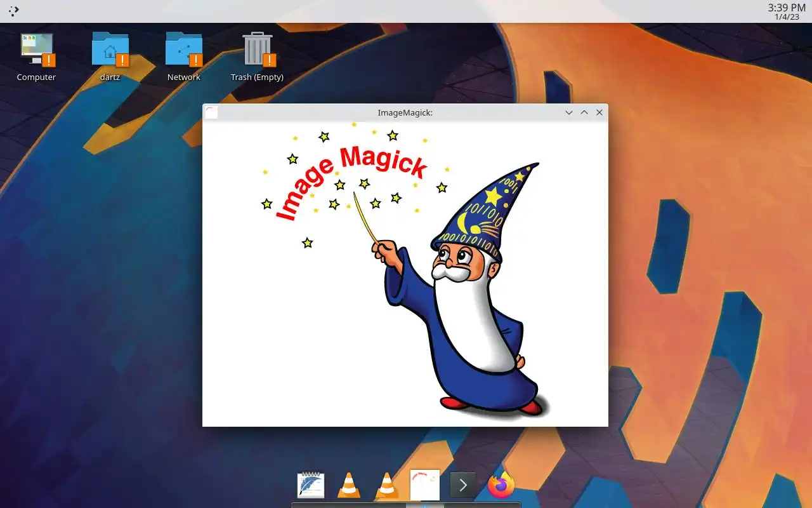Maximize the ImageMagick window
This screenshot has width=812, height=508.
(584, 112)
